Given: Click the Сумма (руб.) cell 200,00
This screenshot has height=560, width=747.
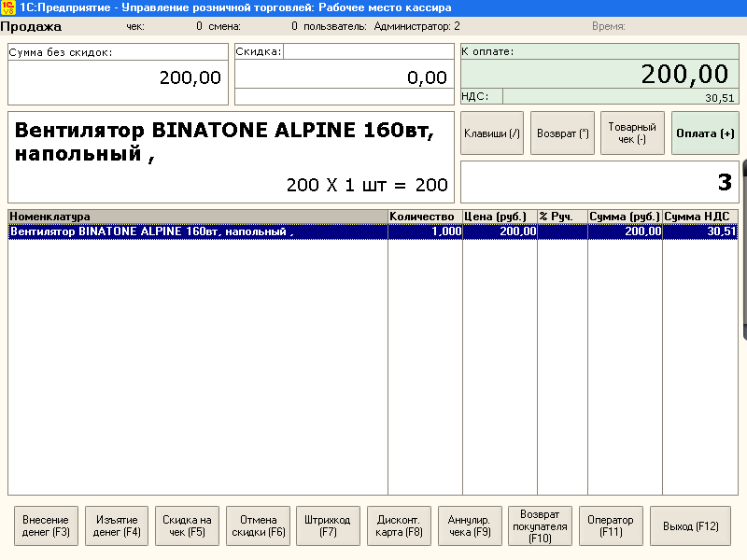Looking at the screenshot, I should 625,231.
